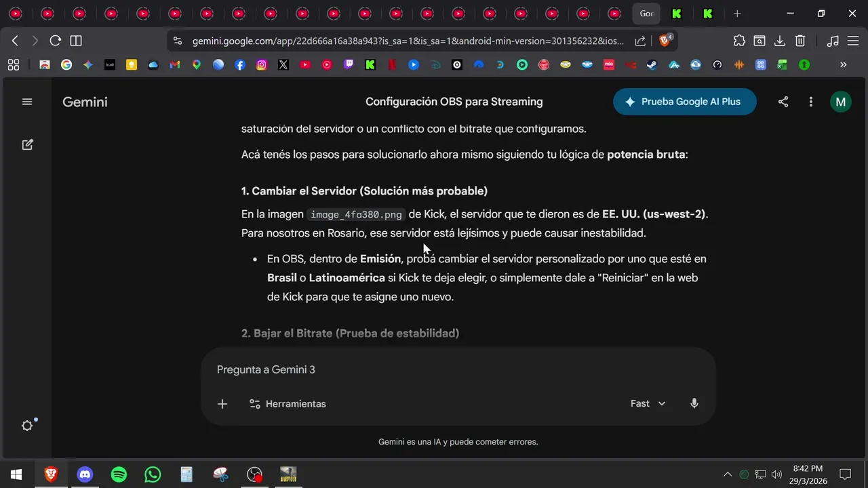
Task: Go back to the previous page
Action: click(x=15, y=41)
